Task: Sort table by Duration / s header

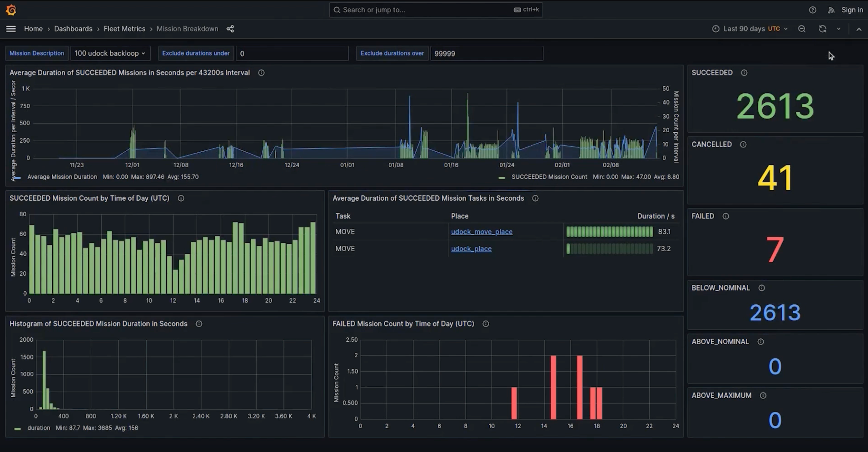Action: point(656,216)
